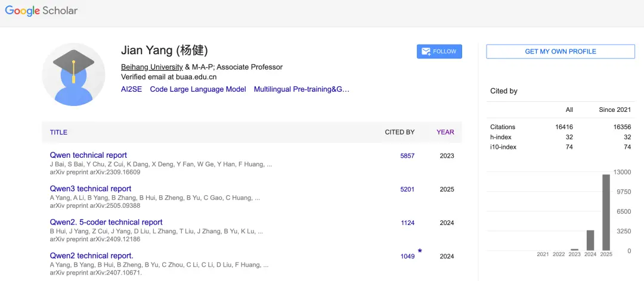View the 5857 citations of Qwen report

coord(407,156)
